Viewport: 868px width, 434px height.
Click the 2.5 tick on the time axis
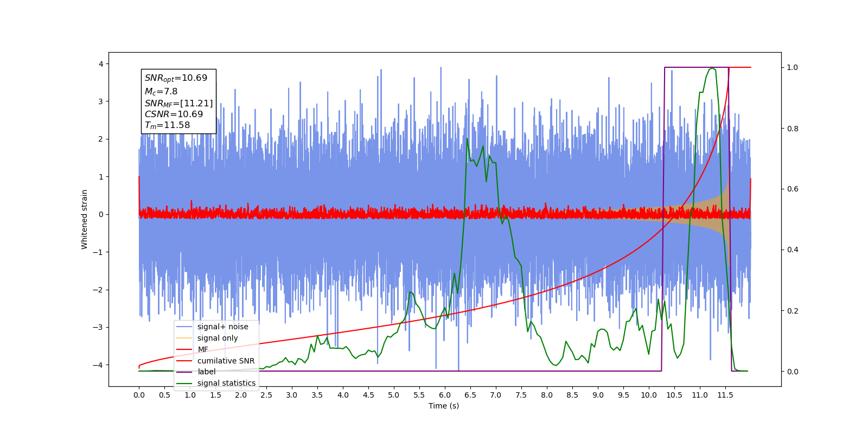click(x=266, y=395)
